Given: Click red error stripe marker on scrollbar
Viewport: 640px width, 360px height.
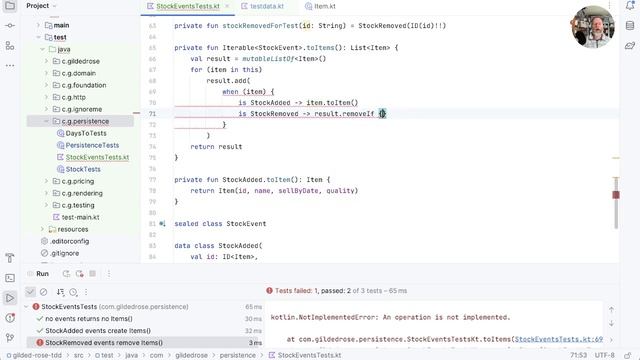Looking at the screenshot, I should pos(616,195).
